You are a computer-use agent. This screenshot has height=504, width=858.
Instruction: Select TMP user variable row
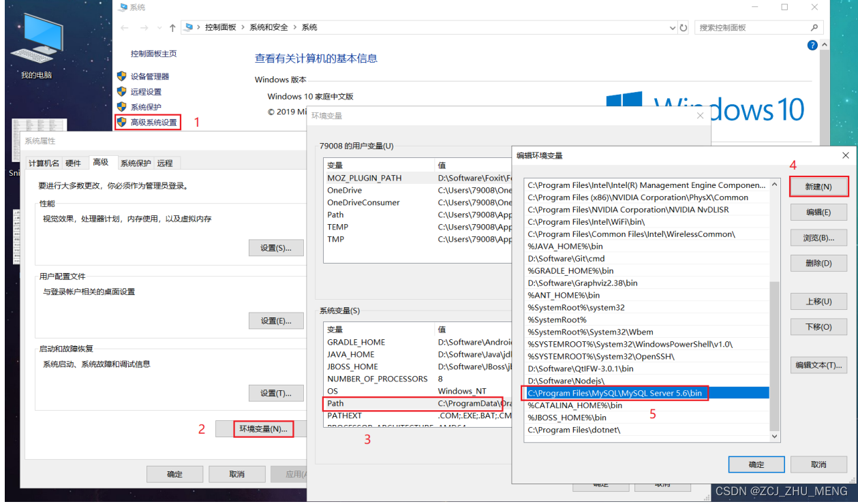pyautogui.click(x=418, y=239)
